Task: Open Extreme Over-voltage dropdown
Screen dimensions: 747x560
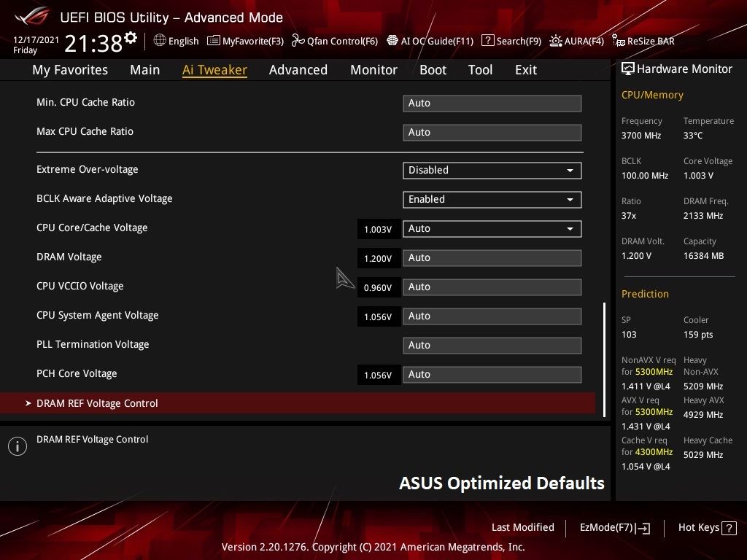Action: (x=492, y=171)
